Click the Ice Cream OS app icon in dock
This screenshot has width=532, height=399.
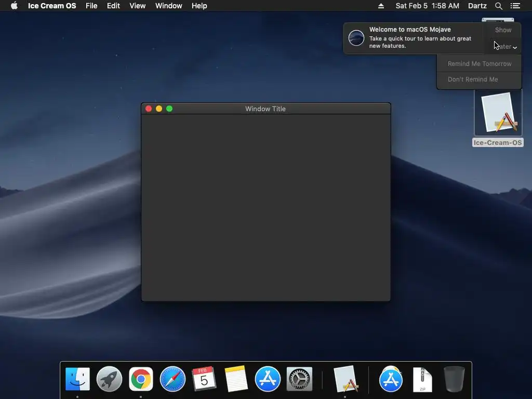point(345,379)
